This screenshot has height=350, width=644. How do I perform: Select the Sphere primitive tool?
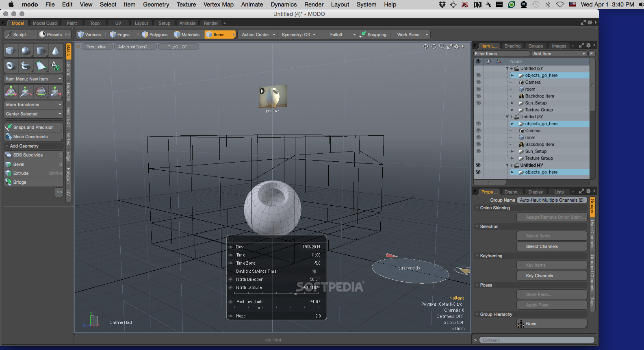[x=26, y=51]
